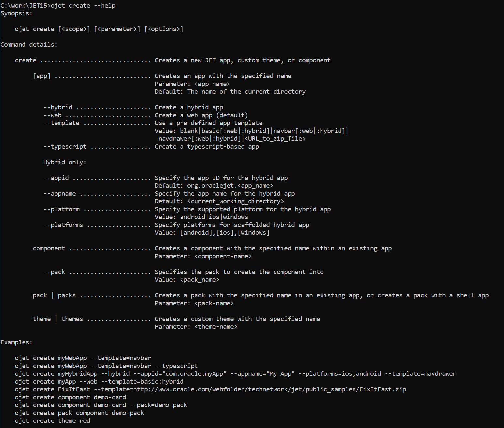Click the theme | themes command entry
The width and height of the screenshot is (504, 428).
[57, 319]
